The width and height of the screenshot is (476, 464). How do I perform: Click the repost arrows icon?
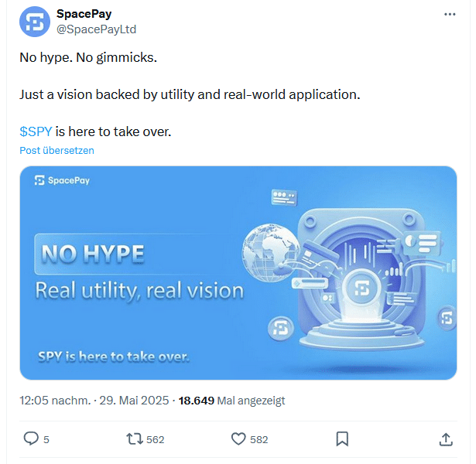pos(135,438)
